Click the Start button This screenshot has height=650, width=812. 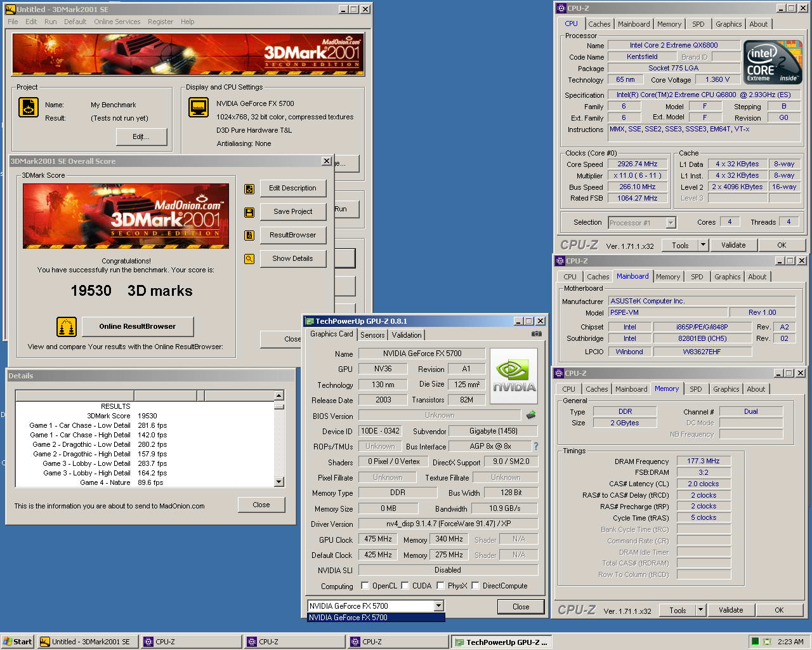(17, 642)
